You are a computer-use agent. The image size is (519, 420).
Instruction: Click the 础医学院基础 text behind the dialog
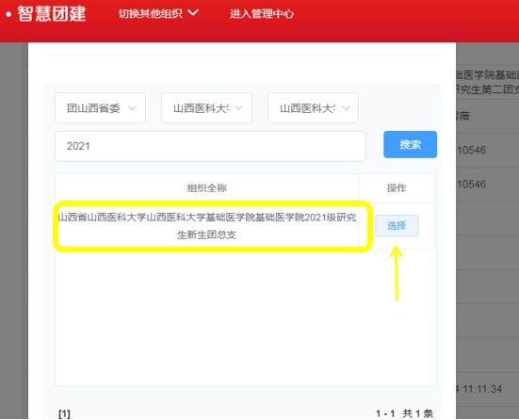487,75
